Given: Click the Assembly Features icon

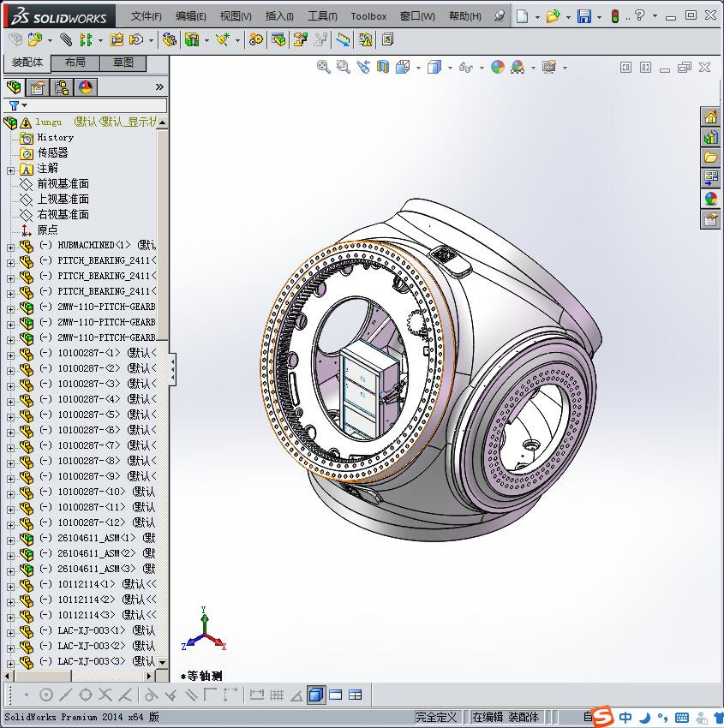Looking at the screenshot, I should point(192,40).
